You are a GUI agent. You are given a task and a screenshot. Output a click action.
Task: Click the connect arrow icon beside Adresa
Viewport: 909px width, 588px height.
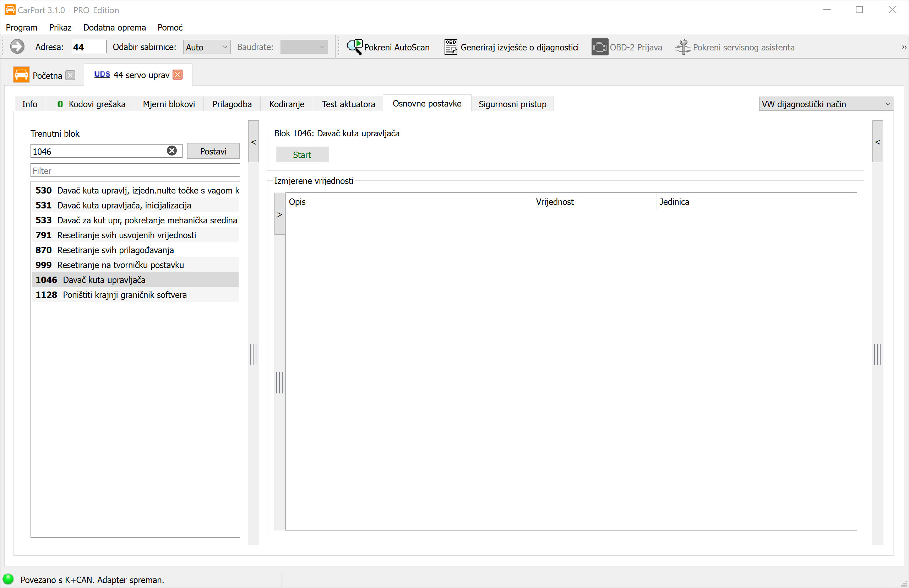point(17,47)
